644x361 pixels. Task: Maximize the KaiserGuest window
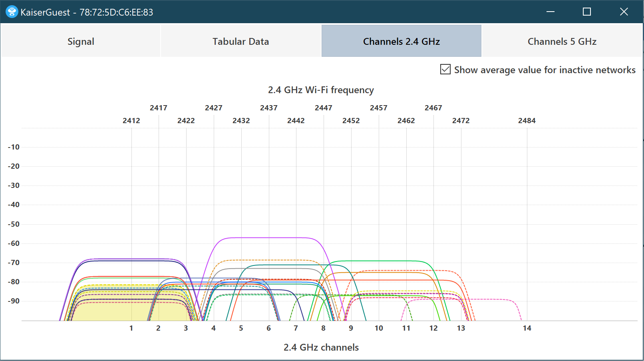[x=586, y=12]
